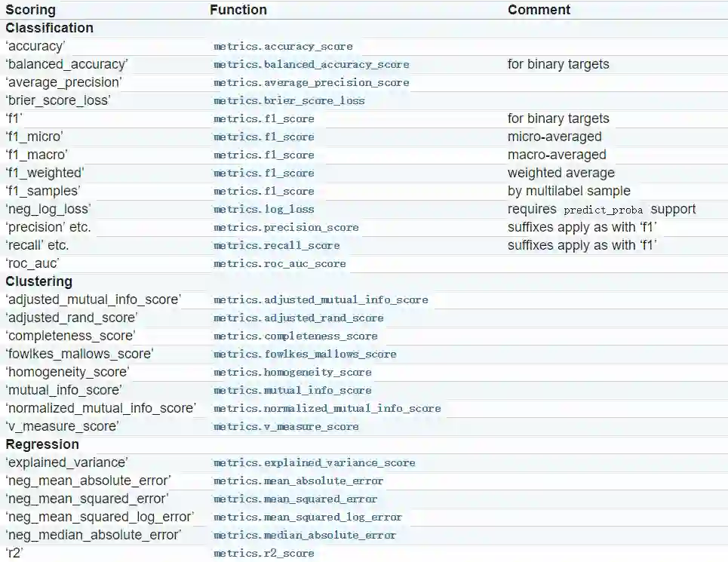The height and width of the screenshot is (562, 728).
Task: Follow the metrics.brier_score_loss link
Action: pos(289,101)
